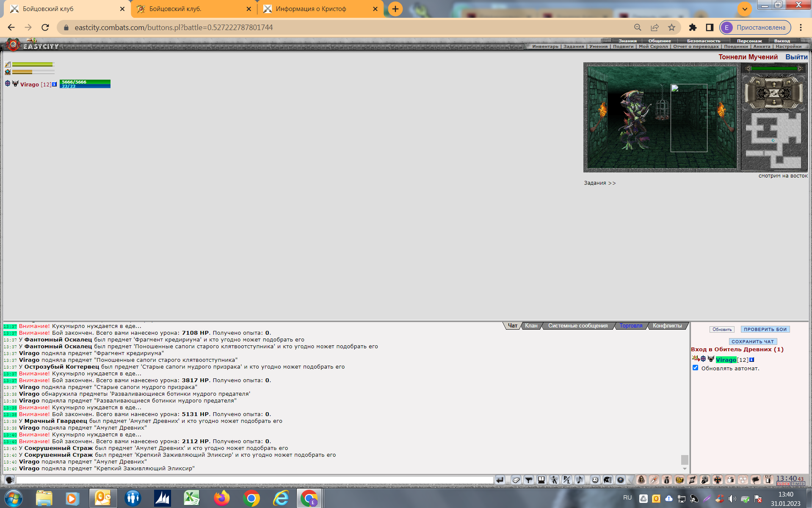The width and height of the screenshot is (812, 508).
Task: Click the chat vertical scrollbar thumb
Action: tap(685, 460)
